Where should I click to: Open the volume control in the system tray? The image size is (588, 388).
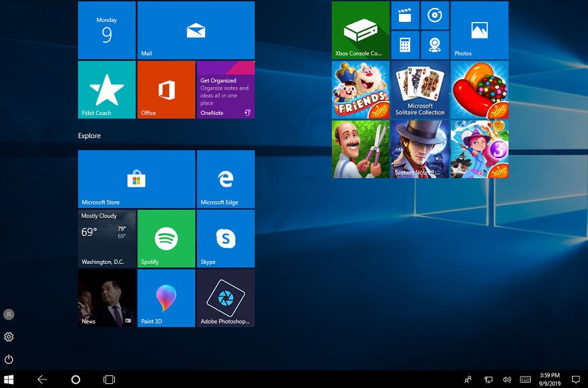pos(507,379)
